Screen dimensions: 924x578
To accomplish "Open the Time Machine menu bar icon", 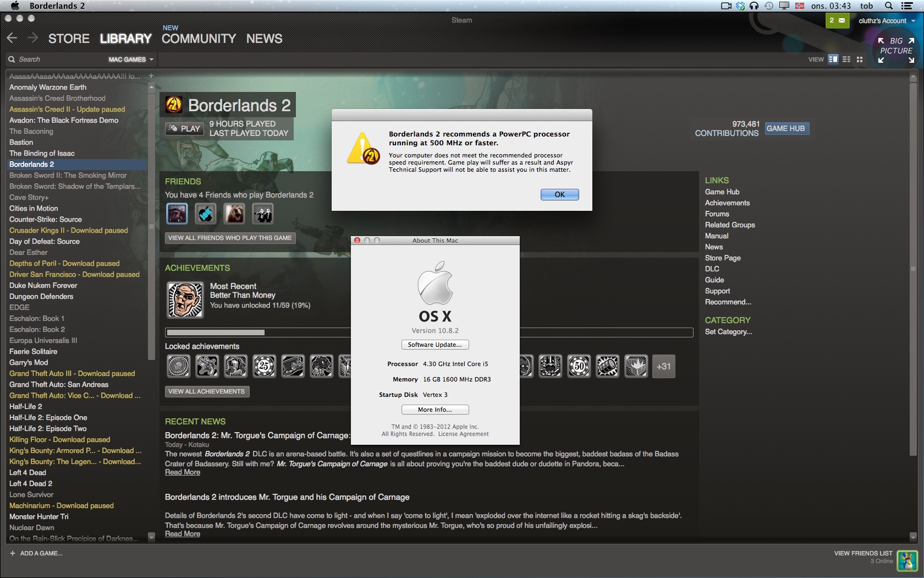I will pyautogui.click(x=769, y=6).
